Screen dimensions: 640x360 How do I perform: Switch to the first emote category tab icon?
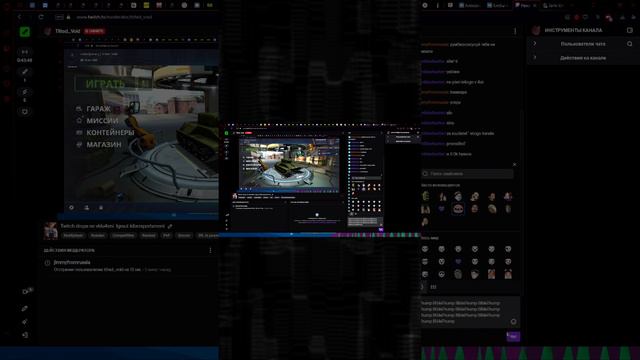(423, 287)
